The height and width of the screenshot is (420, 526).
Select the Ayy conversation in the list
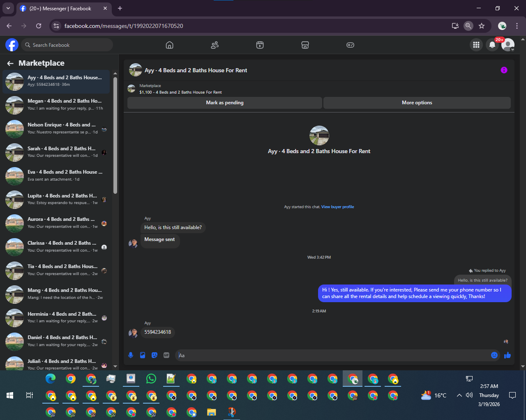coord(56,81)
